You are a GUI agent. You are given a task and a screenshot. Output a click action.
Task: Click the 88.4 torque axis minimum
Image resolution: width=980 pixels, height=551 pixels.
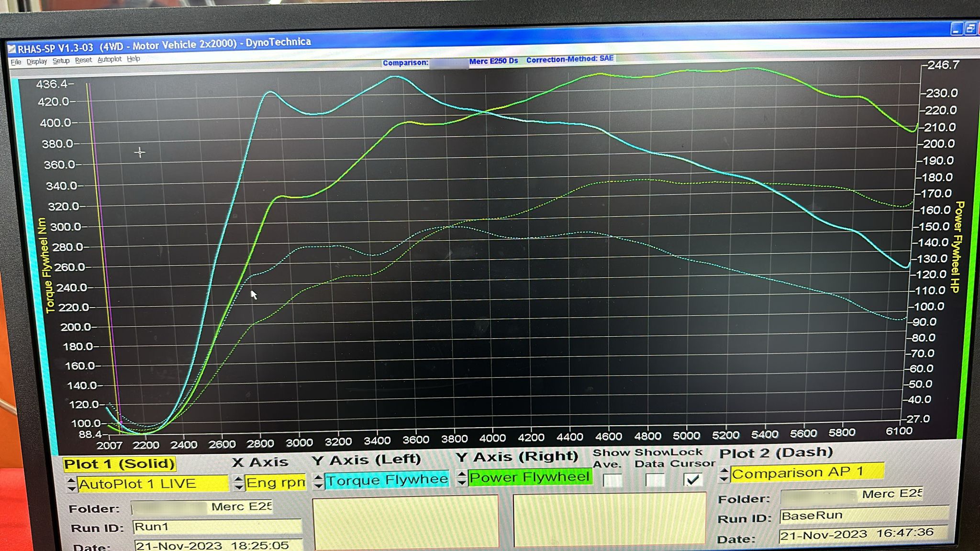pos(90,435)
